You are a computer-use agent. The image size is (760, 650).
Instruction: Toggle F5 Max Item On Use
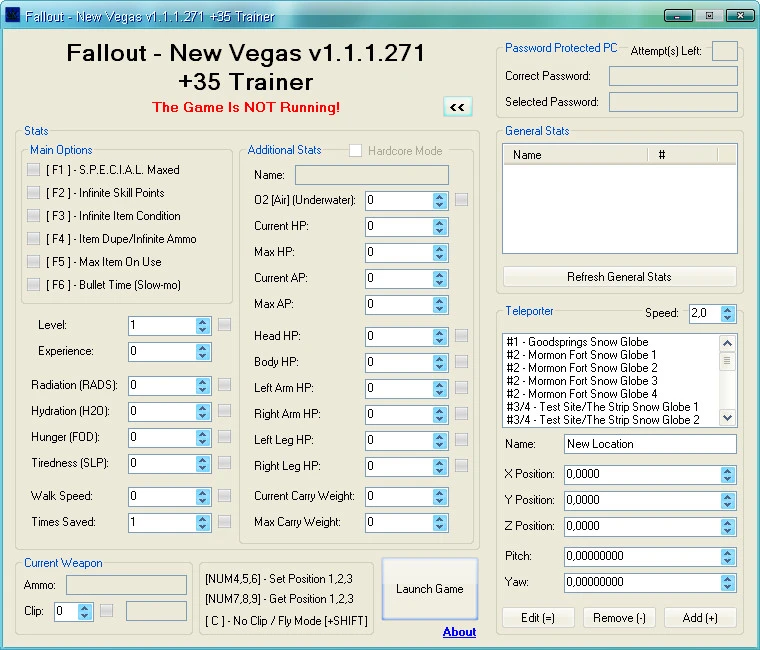(x=33, y=262)
